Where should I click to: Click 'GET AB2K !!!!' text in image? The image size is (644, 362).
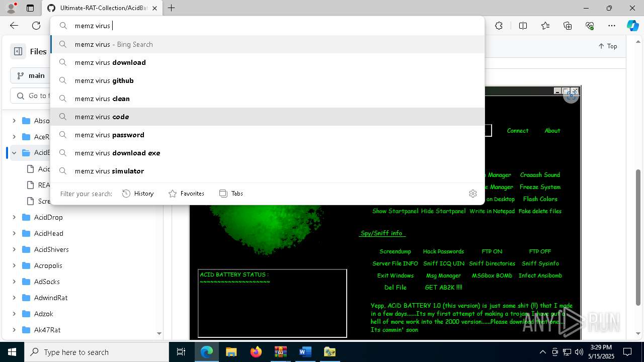pos(443,288)
